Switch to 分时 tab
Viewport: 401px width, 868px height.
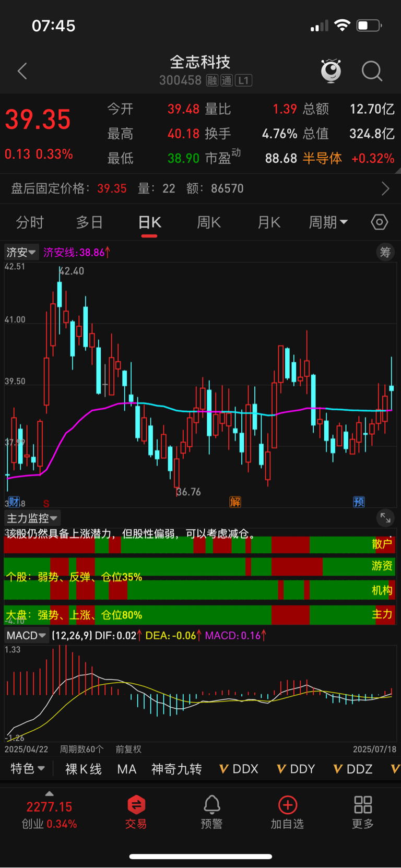(x=30, y=222)
